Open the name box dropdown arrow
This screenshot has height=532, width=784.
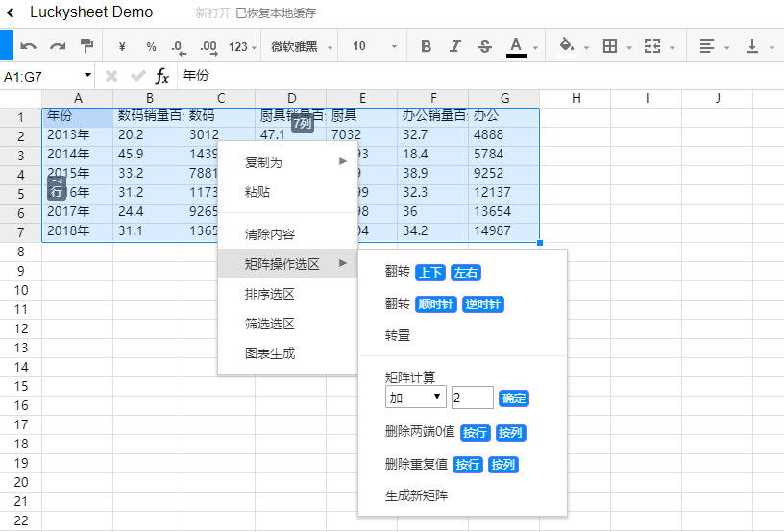pos(87,76)
